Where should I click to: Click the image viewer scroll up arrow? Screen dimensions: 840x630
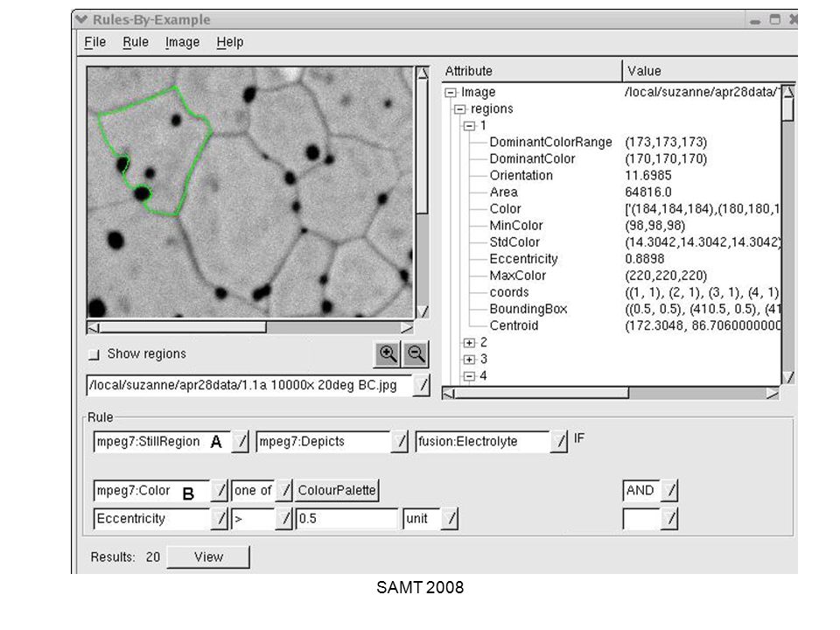pos(422,73)
